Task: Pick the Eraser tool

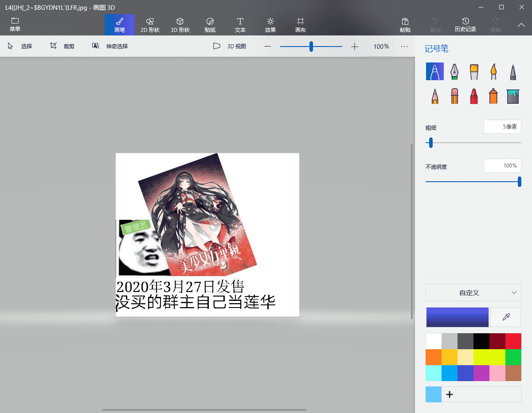Action: pos(454,96)
